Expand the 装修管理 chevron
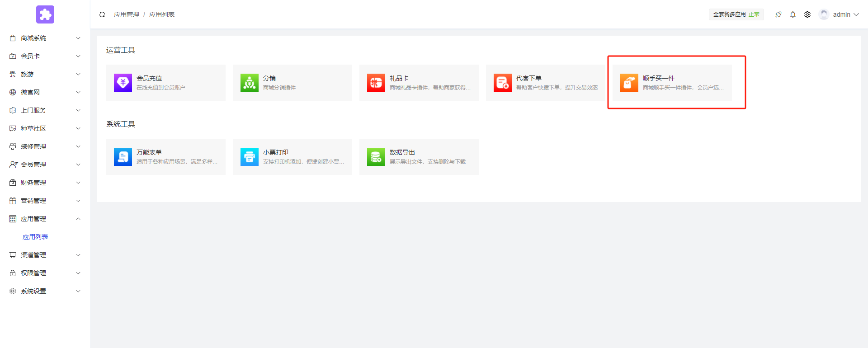 [78, 146]
